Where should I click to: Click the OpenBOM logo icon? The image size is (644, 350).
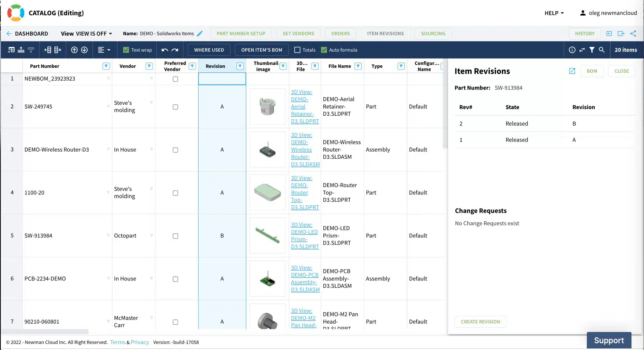click(16, 13)
